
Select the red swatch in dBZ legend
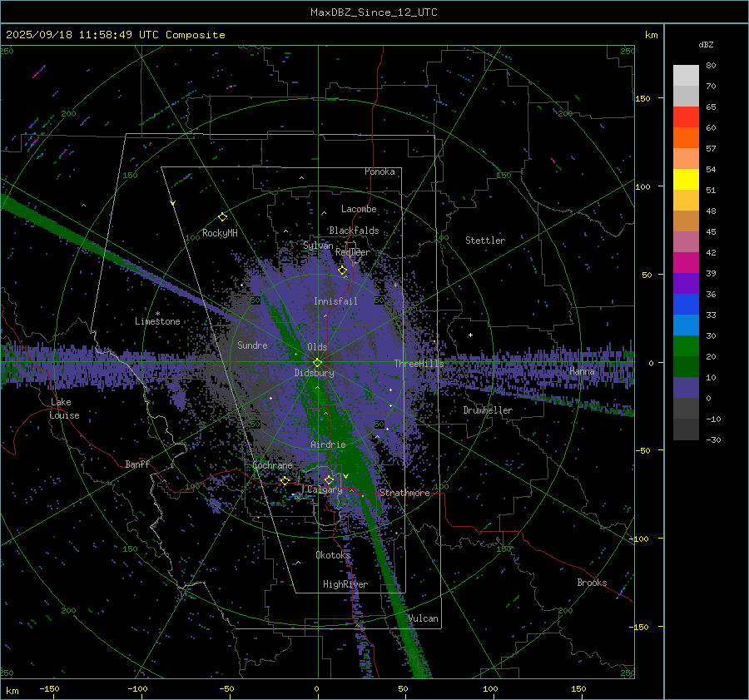click(x=686, y=117)
